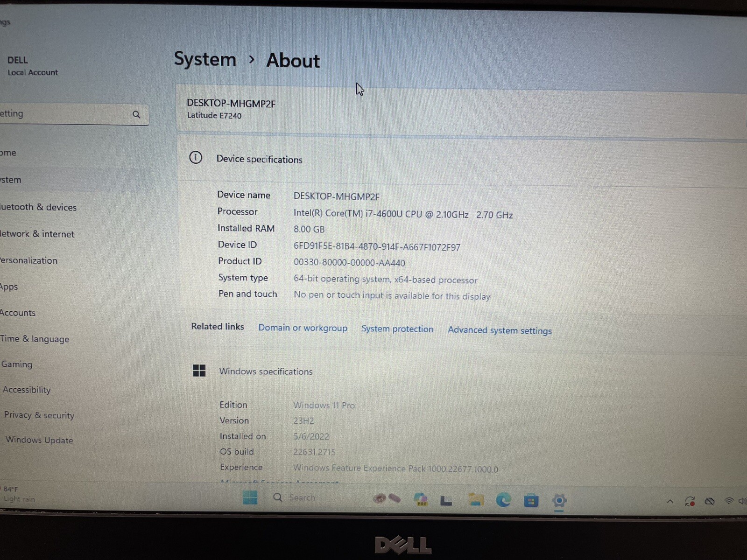Viewport: 747px width, 560px height.
Task: Go to System in breadcrumb
Action: [205, 59]
